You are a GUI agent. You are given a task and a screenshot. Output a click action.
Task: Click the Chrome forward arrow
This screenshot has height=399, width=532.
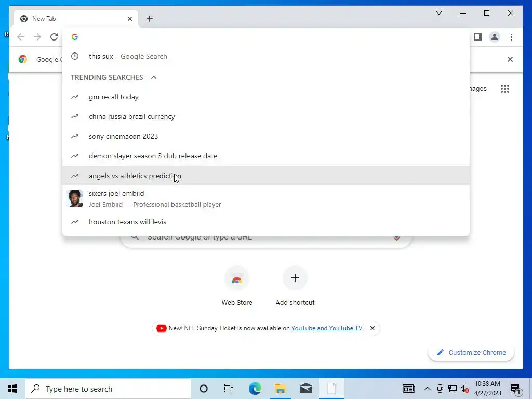pos(37,37)
